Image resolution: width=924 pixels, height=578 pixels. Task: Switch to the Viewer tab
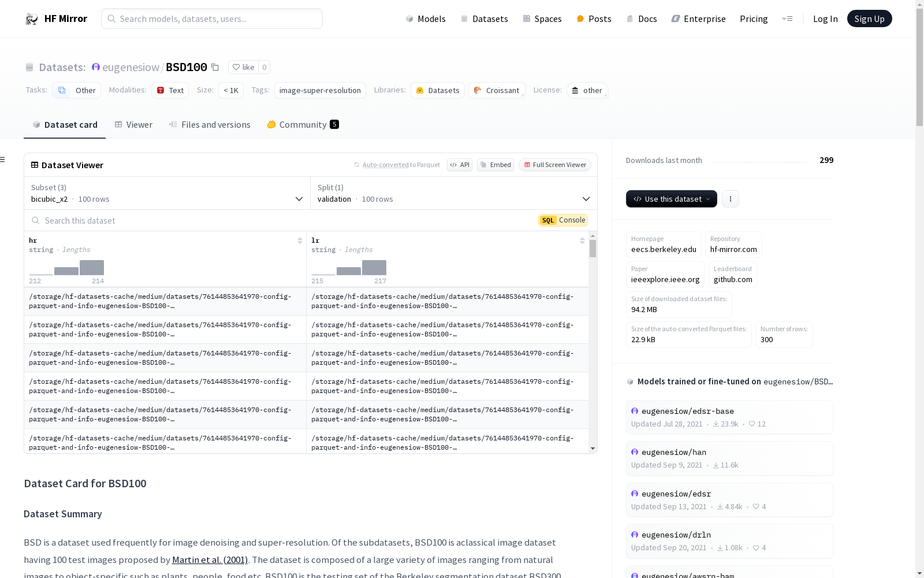point(133,125)
